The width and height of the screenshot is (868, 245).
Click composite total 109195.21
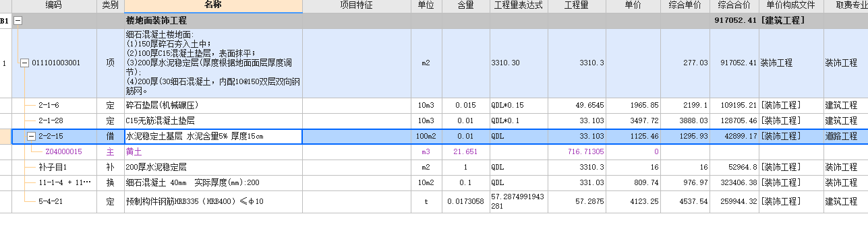[x=735, y=106]
